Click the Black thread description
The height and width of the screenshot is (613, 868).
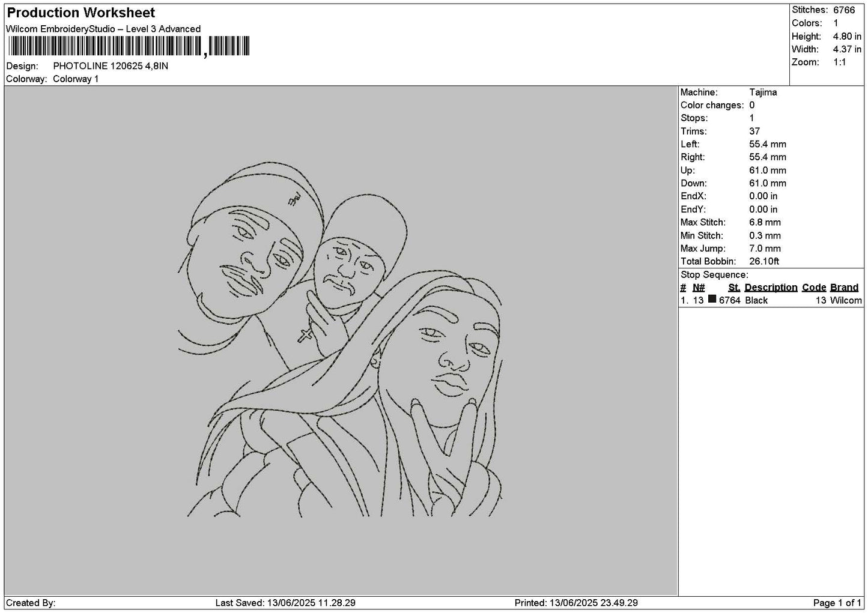[x=756, y=301]
